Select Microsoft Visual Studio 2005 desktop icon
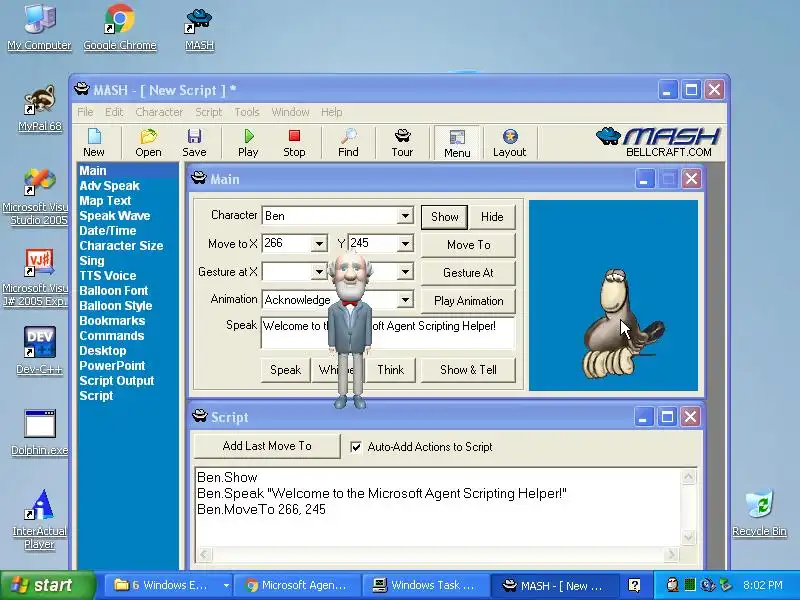The height and width of the screenshot is (600, 800). tap(36, 197)
